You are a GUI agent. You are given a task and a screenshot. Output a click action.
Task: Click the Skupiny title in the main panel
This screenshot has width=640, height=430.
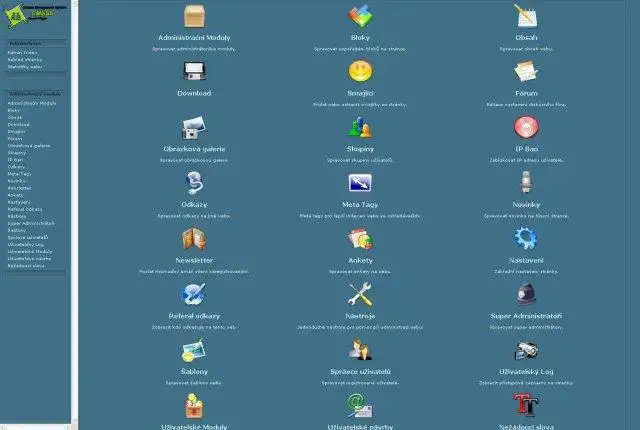360,149
